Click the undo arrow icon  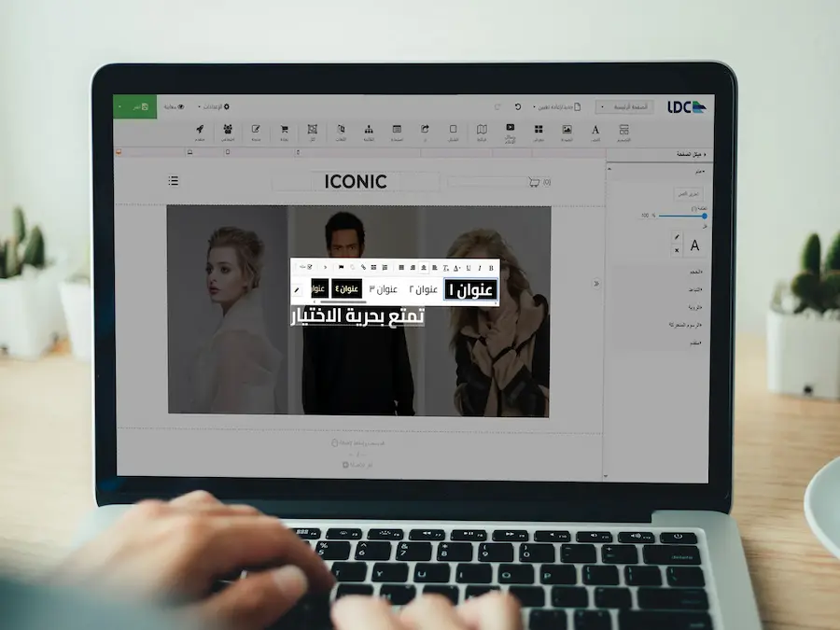coord(517,106)
